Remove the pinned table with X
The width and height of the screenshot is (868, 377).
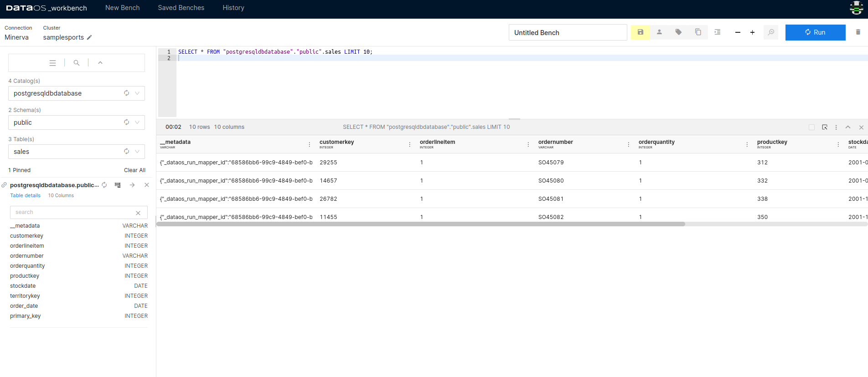click(x=147, y=185)
